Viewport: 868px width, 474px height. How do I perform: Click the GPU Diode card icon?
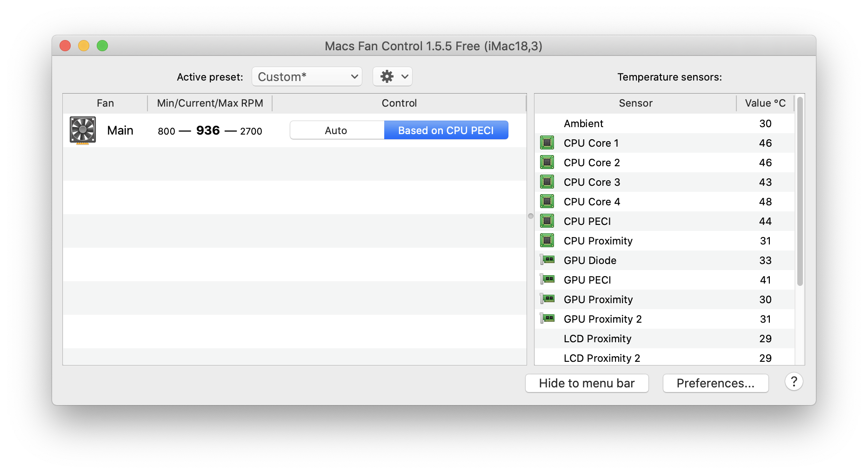548,260
